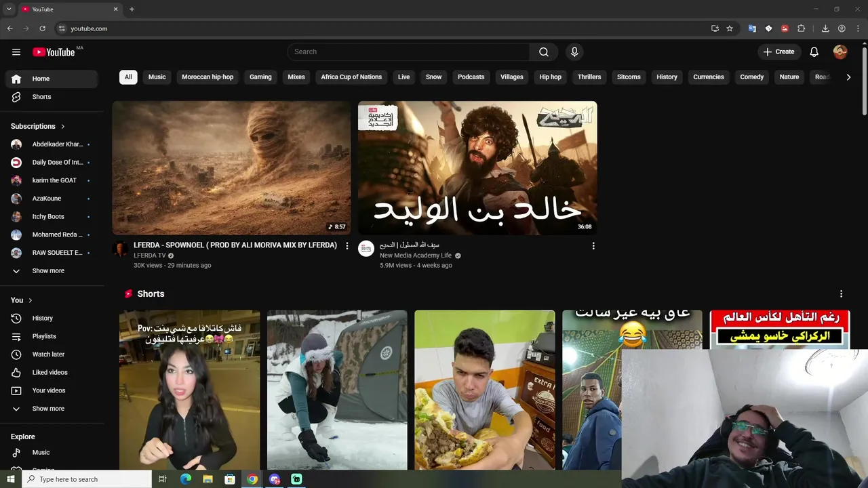Open the snow tent Short
Image resolution: width=868 pixels, height=488 pixels.
[x=337, y=390]
